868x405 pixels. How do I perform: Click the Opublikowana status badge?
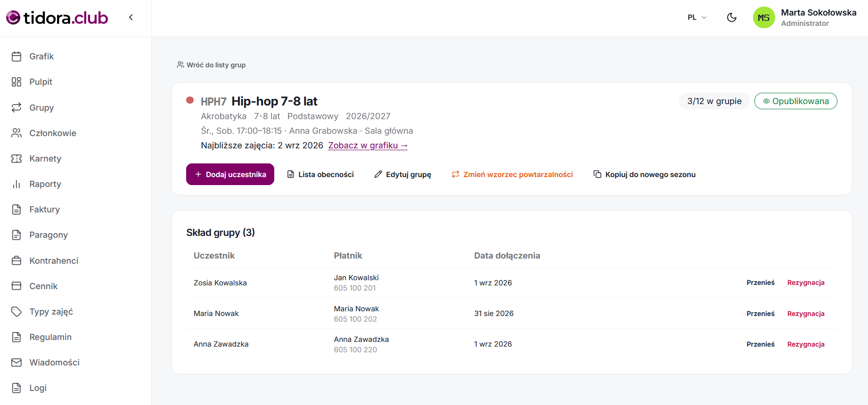796,101
